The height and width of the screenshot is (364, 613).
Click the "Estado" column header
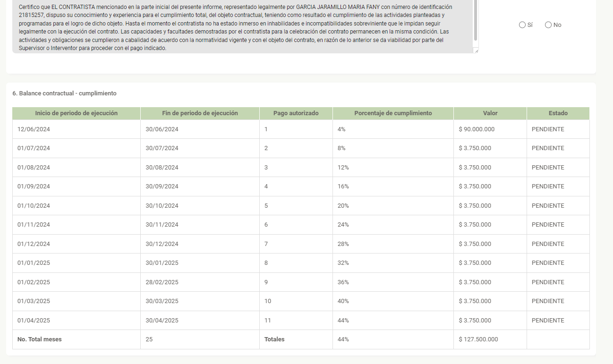tap(558, 113)
